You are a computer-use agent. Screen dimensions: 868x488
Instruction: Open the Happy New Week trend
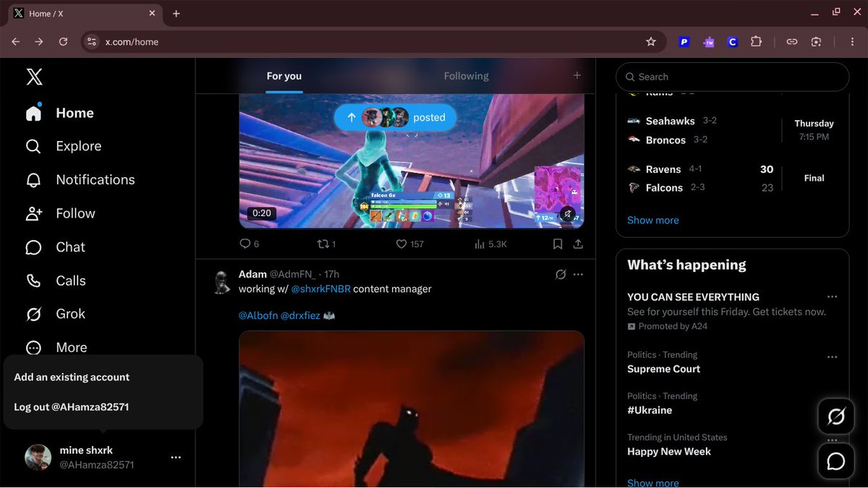click(x=669, y=452)
